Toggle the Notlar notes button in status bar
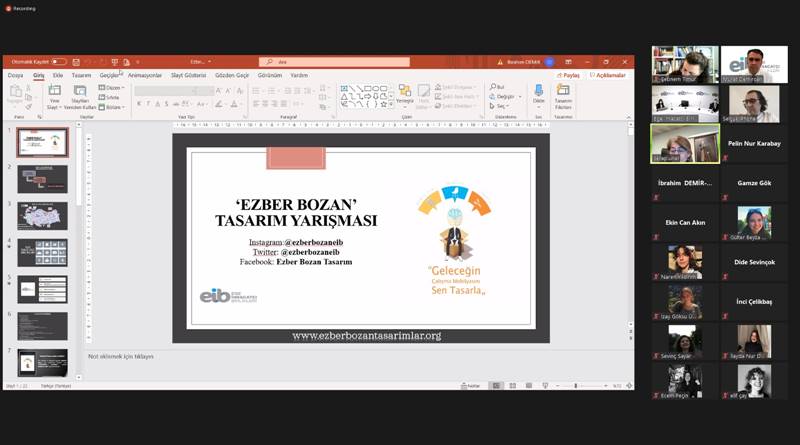The height and width of the screenshot is (445, 800). coord(470,386)
